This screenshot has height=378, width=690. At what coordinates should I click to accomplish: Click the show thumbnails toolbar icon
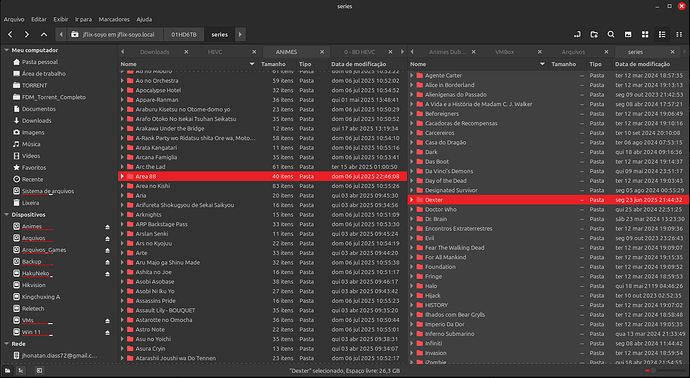(628, 34)
